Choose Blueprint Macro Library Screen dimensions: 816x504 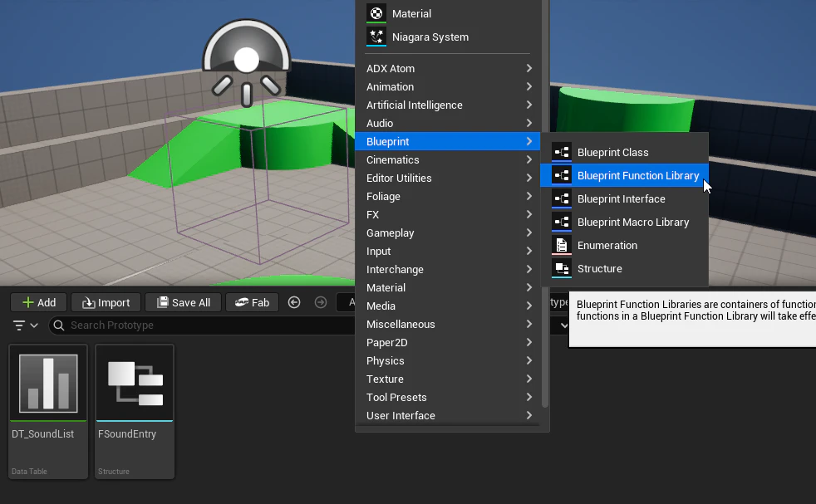625,222
